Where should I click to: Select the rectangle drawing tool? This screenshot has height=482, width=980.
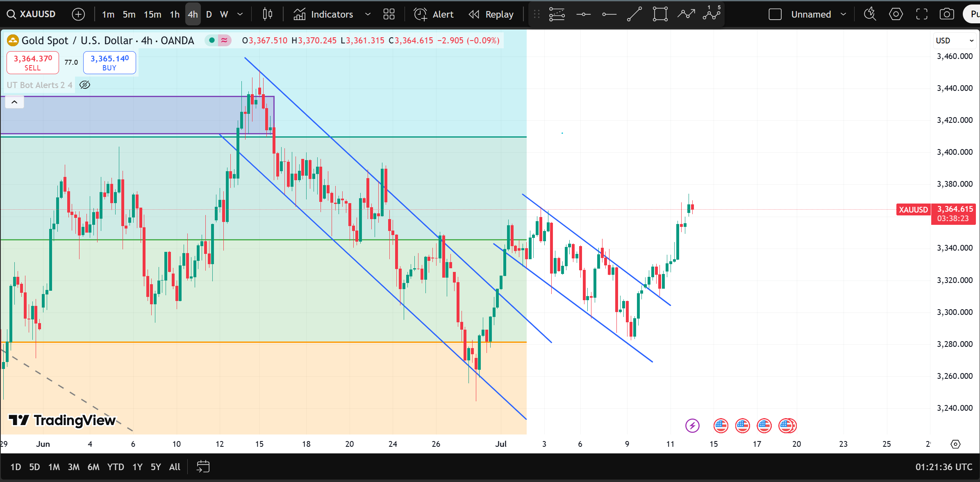660,14
